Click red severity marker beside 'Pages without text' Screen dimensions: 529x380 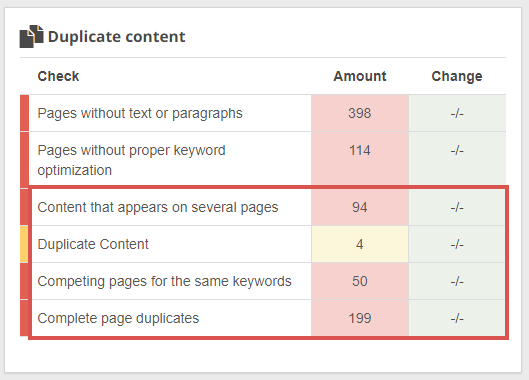point(24,113)
